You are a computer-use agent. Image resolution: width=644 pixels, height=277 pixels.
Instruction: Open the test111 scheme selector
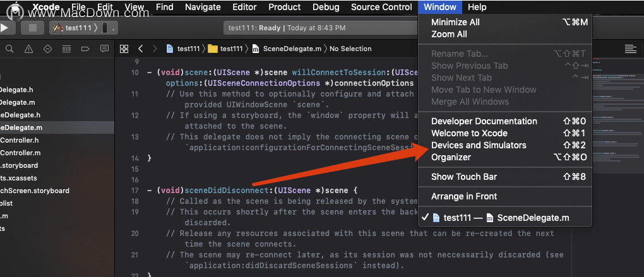76,28
